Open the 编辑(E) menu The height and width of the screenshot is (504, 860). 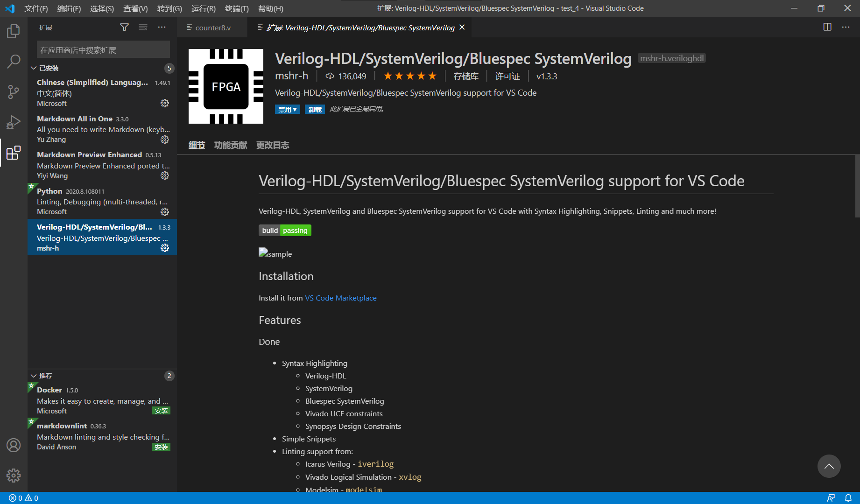[69, 8]
